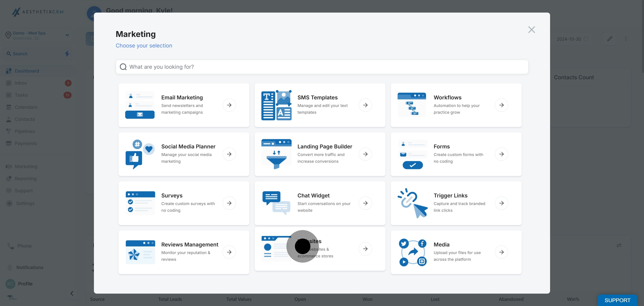
Task: Open the Forms arrow button
Action: pyautogui.click(x=501, y=154)
